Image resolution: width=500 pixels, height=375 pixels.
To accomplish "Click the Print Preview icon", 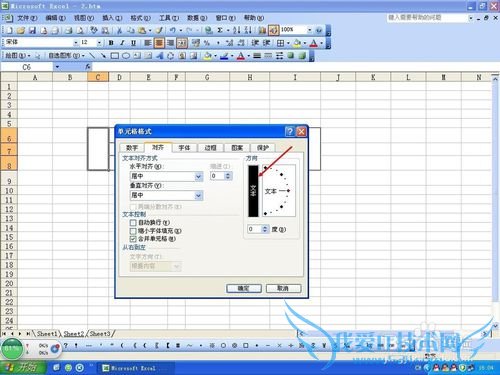I will pyautogui.click(x=80, y=31).
